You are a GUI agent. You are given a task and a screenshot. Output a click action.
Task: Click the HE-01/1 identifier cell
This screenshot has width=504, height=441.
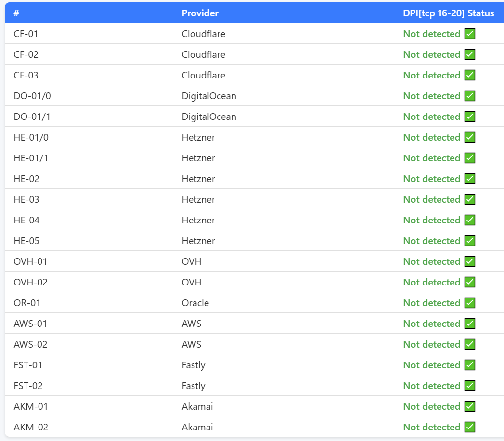[31, 158]
